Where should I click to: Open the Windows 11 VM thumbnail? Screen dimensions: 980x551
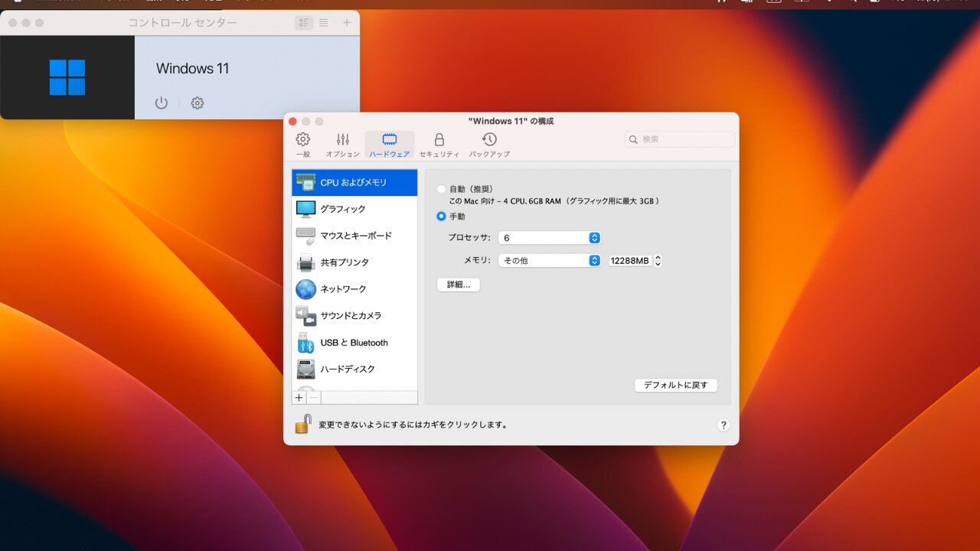pos(67,77)
